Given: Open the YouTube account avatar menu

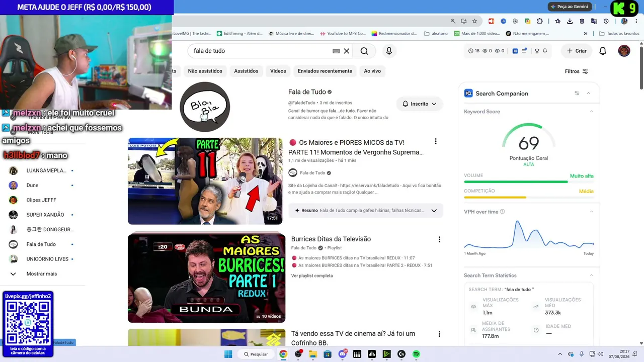Looking at the screenshot, I should coord(624,51).
